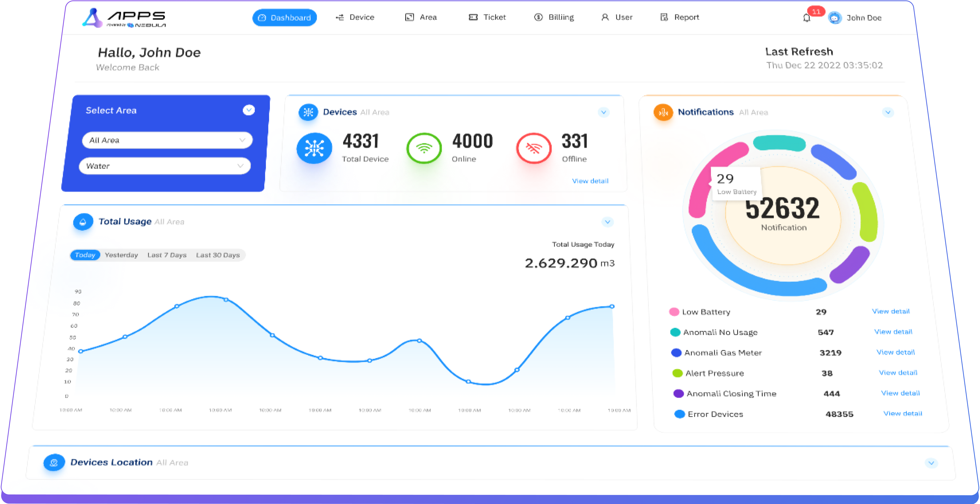Open the Report menu item
This screenshot has width=980, height=504.
pyautogui.click(x=679, y=17)
